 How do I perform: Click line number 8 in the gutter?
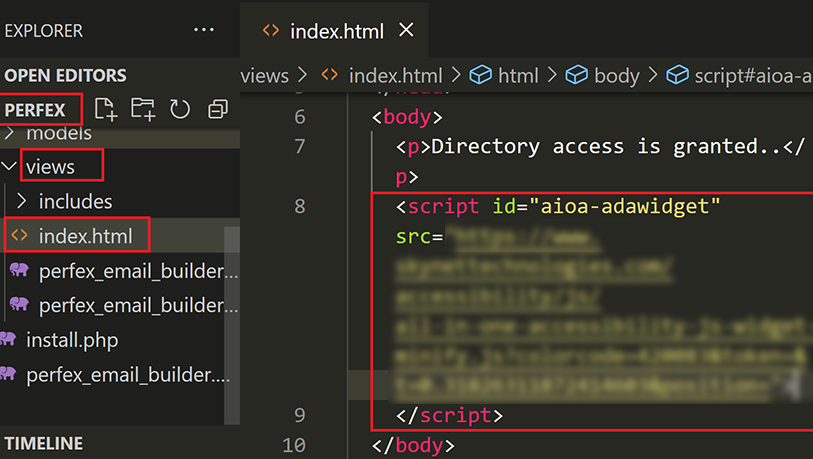(300, 206)
